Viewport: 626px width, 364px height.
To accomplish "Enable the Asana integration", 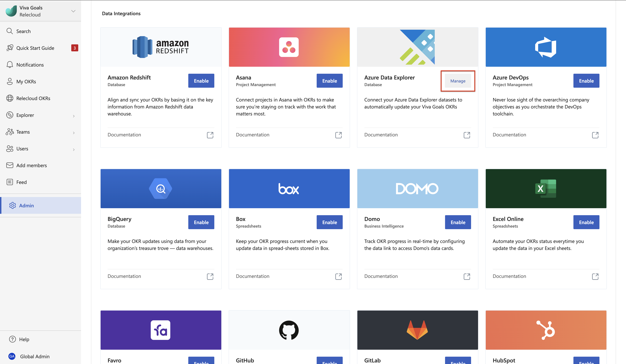I will tap(329, 81).
